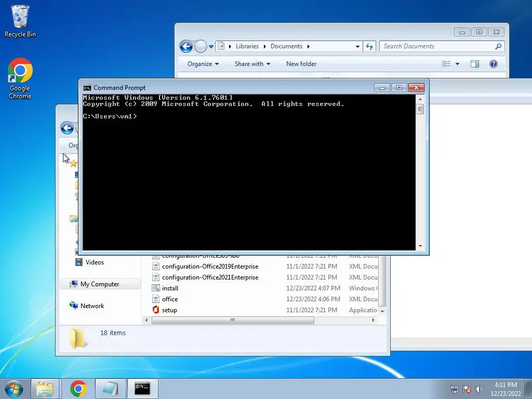Open Windows Explorer from the taskbar
Screen dimensions: 532x399
coord(45,389)
